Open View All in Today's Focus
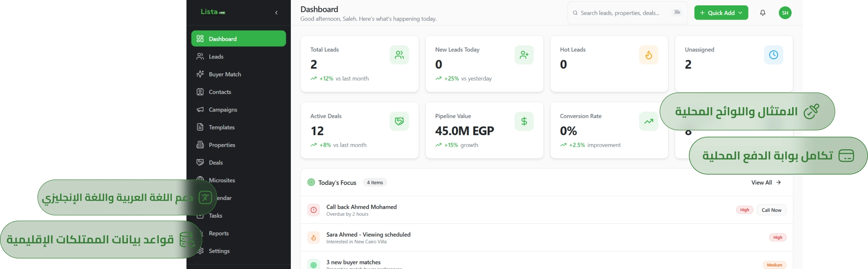Image resolution: width=868 pixels, height=269 pixels. (x=766, y=182)
